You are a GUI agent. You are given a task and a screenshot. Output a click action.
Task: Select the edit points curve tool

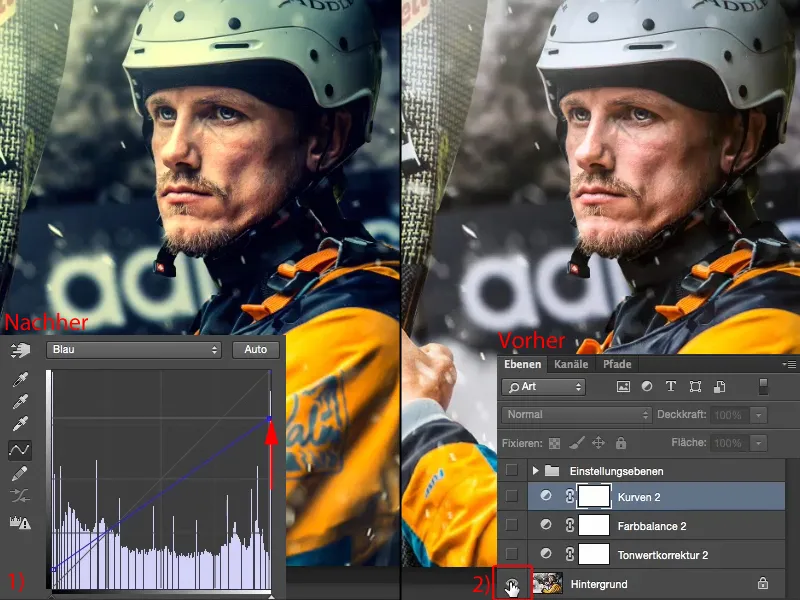(19, 449)
